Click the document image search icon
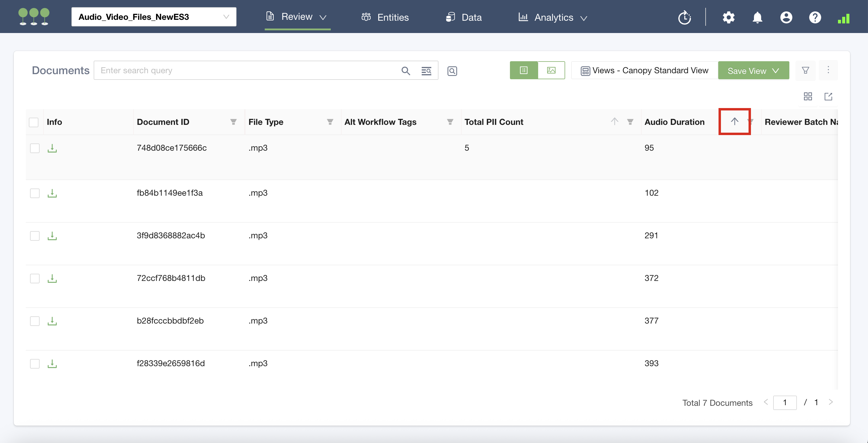Screen dimensions: 868x443 coord(452,71)
